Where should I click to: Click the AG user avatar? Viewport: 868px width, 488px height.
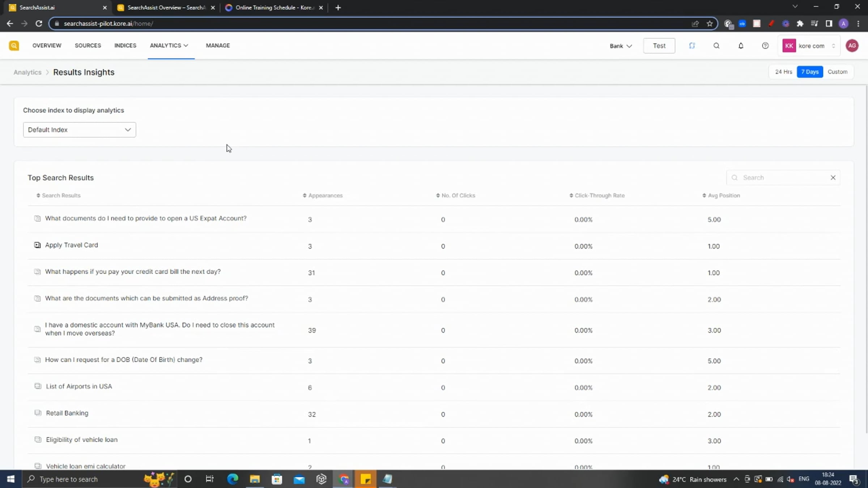[x=852, y=46]
